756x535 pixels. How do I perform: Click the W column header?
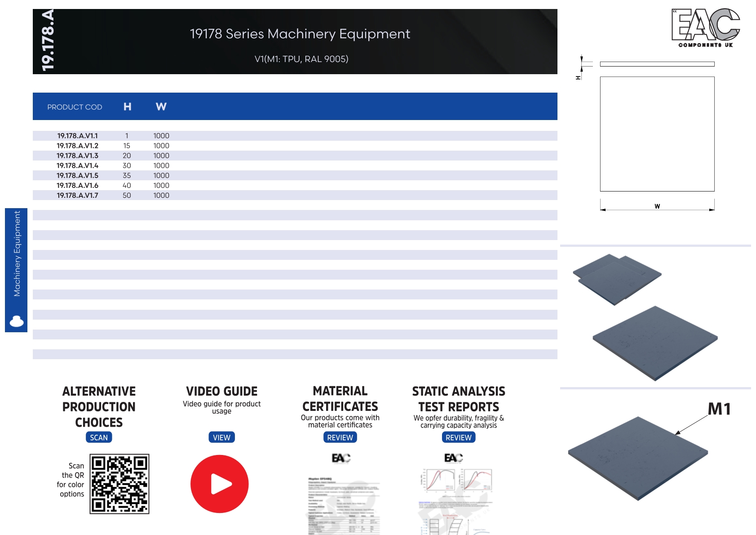point(161,107)
